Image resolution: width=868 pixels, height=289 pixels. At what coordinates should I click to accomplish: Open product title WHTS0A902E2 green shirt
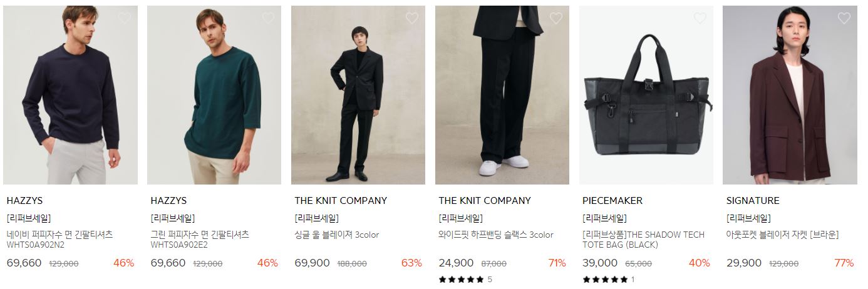click(200, 240)
